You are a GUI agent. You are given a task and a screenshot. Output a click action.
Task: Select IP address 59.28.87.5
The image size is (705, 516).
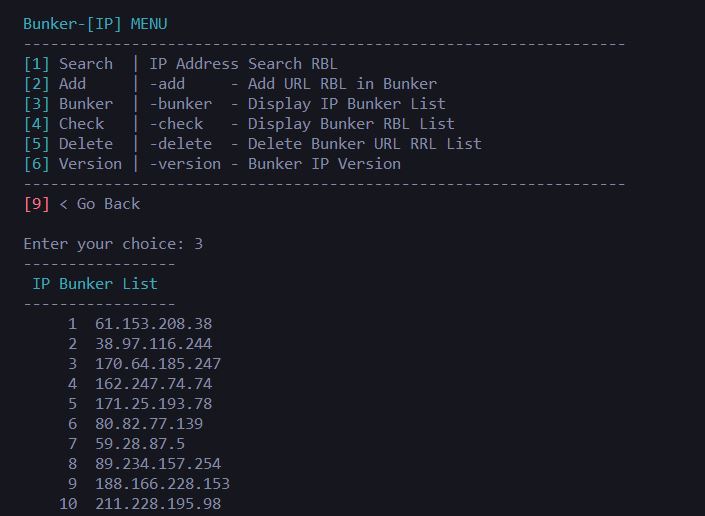(140, 444)
